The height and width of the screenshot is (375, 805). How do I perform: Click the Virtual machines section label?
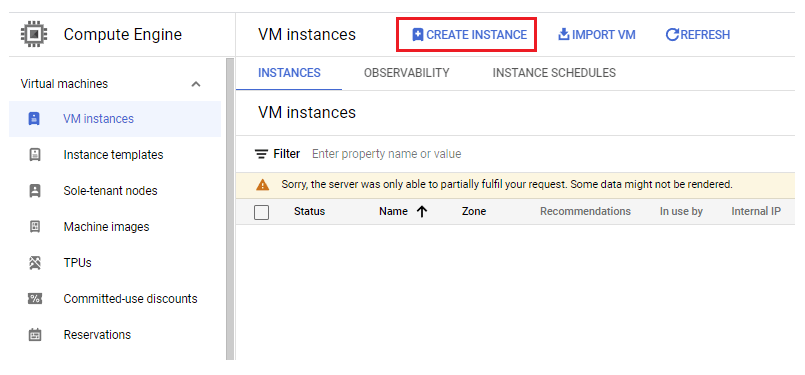64,84
